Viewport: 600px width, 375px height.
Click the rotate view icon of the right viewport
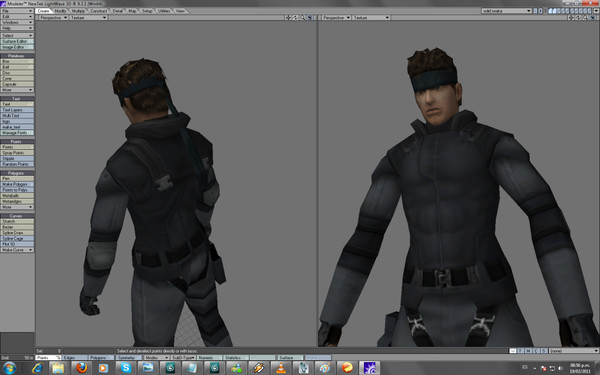pos(578,18)
